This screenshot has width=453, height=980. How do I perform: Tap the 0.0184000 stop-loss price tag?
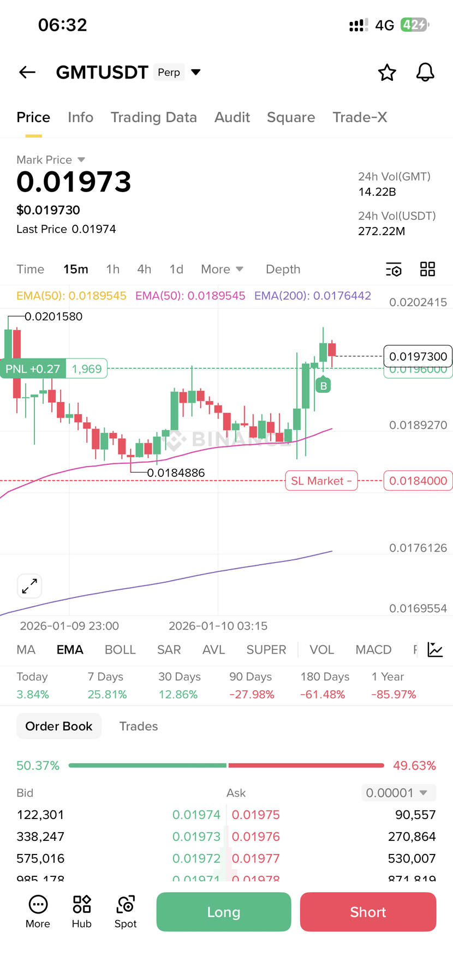(x=418, y=481)
